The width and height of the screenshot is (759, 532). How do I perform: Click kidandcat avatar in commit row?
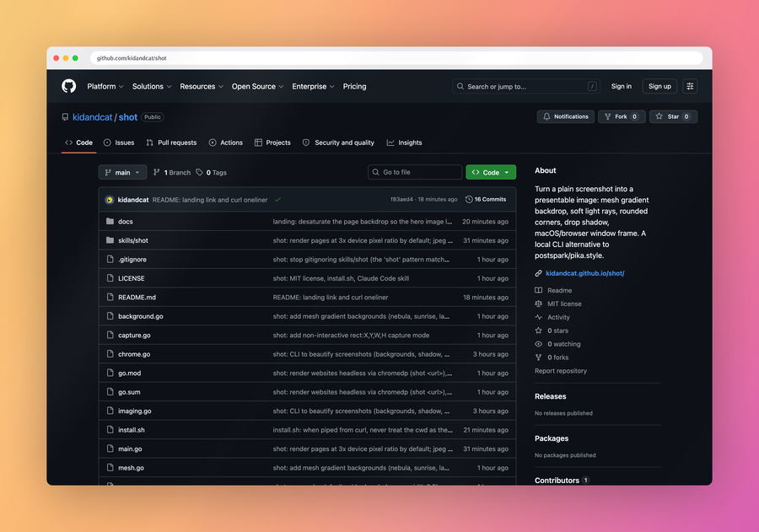[x=110, y=200]
